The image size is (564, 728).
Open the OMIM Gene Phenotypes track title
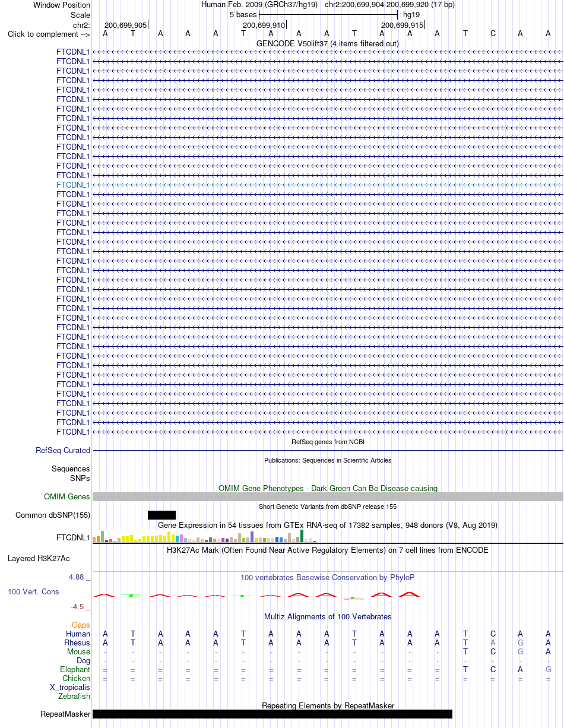coord(328,488)
